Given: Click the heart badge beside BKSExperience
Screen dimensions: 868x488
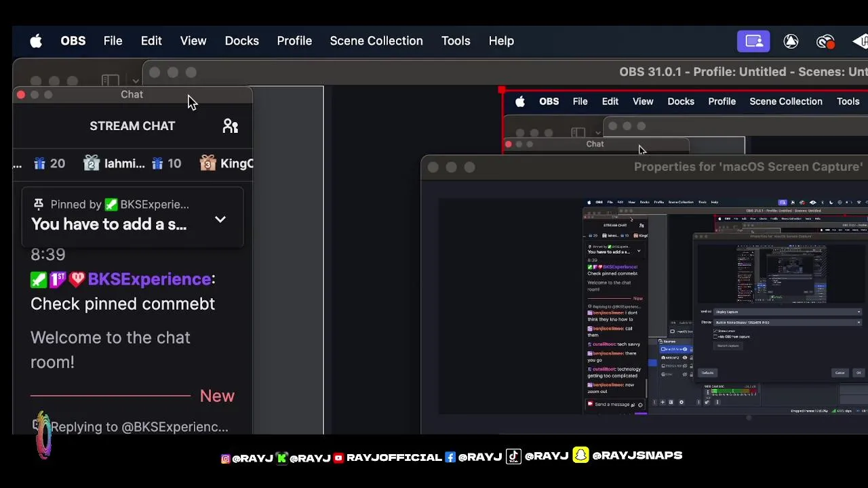Looking at the screenshot, I should [x=77, y=279].
